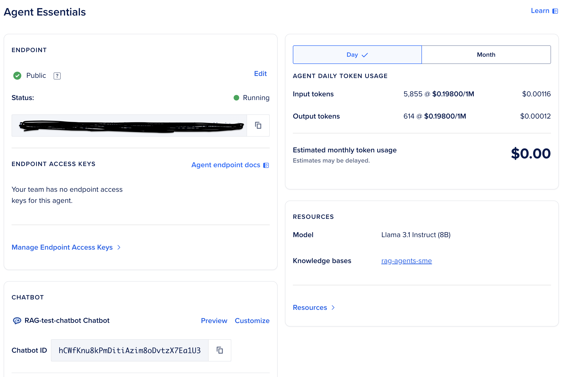Preview the RAG-test-chatbot Chatbot
588x377 pixels.
tap(214, 320)
